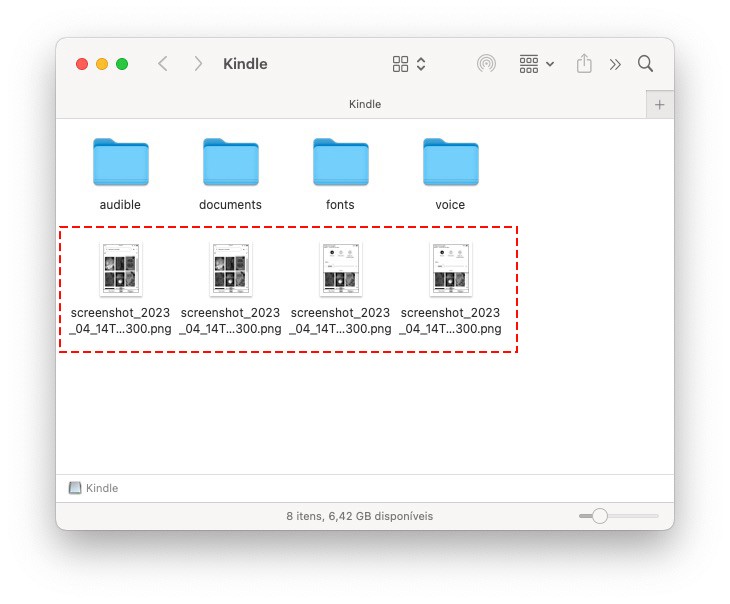Click the Kindle window title
This screenshot has width=730, height=604.
tap(245, 64)
